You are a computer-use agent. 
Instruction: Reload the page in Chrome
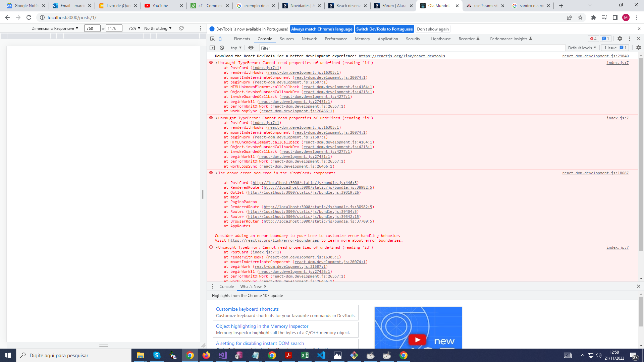click(29, 17)
